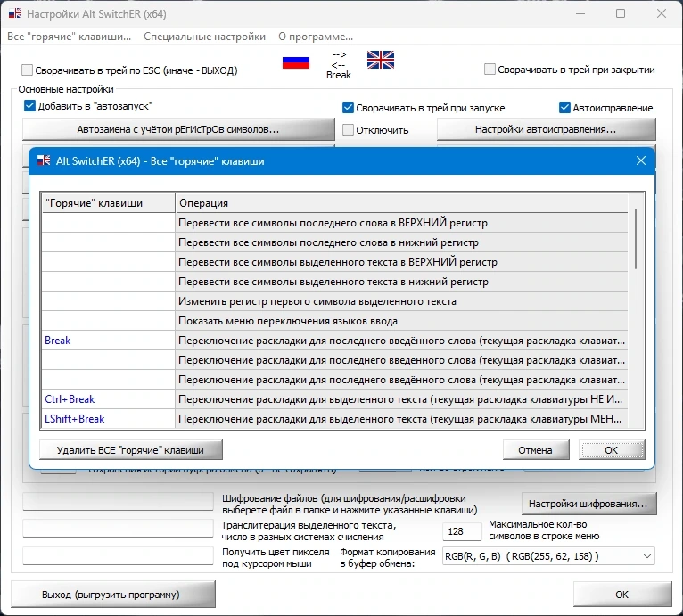Select 'LShift+Break' hotkey cell
The image size is (683, 616).
point(109,419)
